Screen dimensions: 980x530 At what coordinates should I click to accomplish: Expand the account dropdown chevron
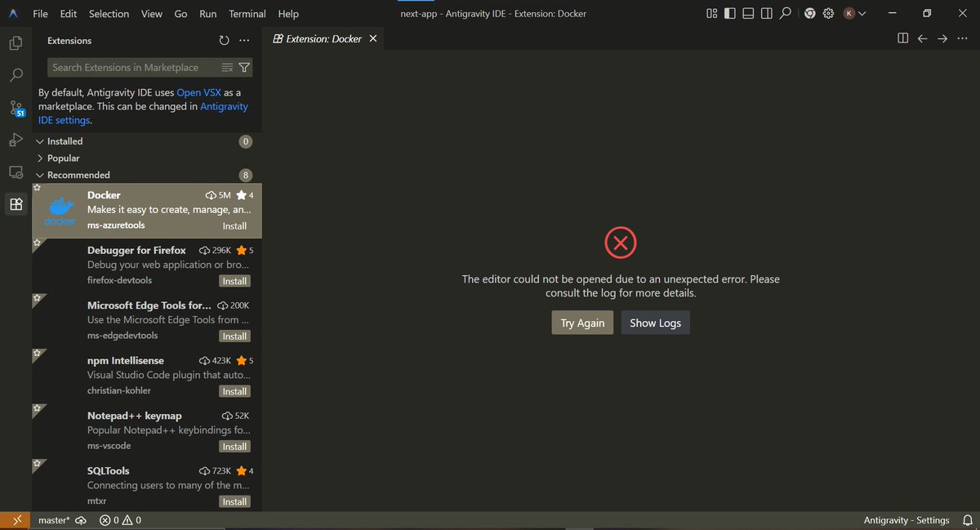coord(862,14)
